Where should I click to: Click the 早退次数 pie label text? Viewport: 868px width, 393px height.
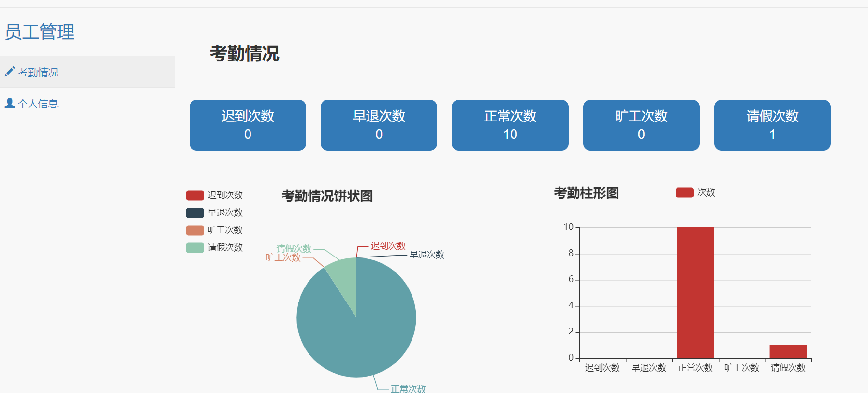click(427, 255)
